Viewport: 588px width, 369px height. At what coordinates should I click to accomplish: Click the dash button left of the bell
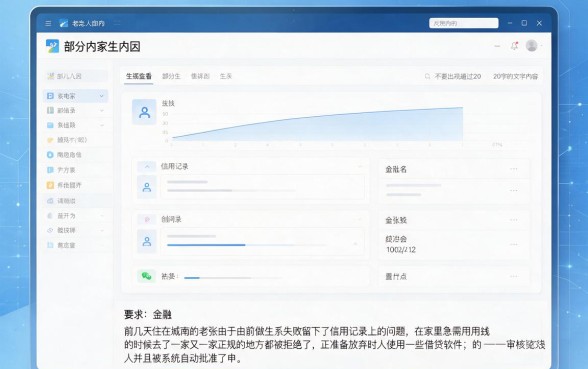(x=497, y=46)
